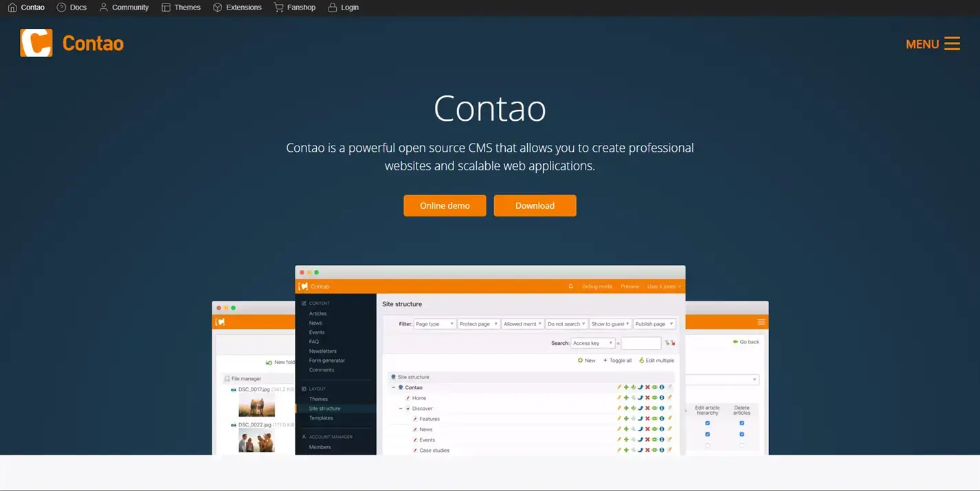This screenshot has height=491, width=980.
Task: Open the Access key search dropdown
Action: tap(593, 343)
